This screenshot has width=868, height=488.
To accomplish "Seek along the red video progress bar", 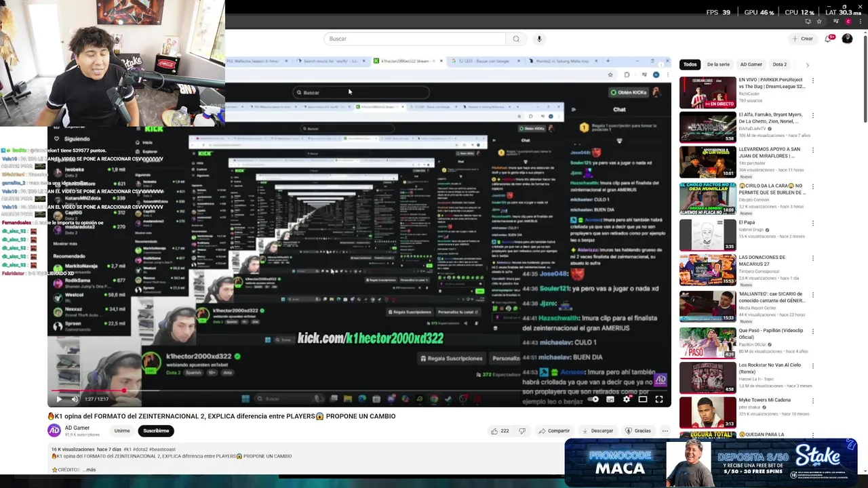I will [359, 391].
